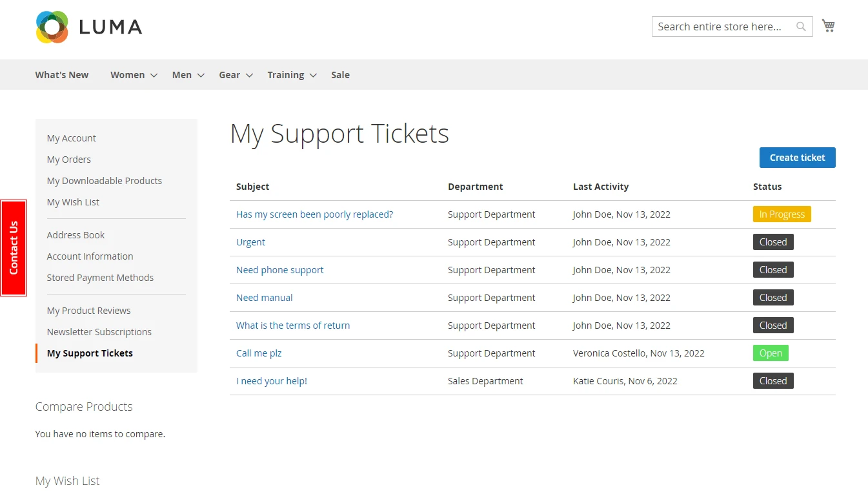Open What's New from navigation
This screenshot has height=496, width=868.
(x=62, y=75)
